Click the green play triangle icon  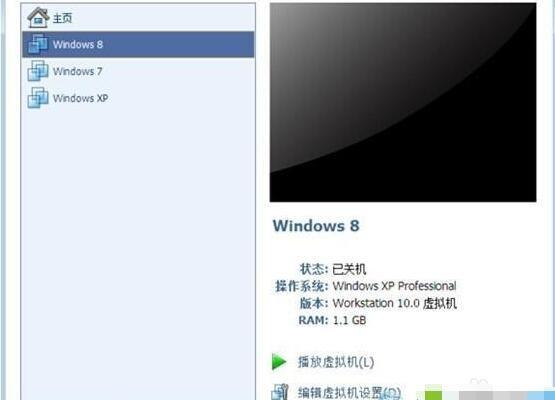279,362
